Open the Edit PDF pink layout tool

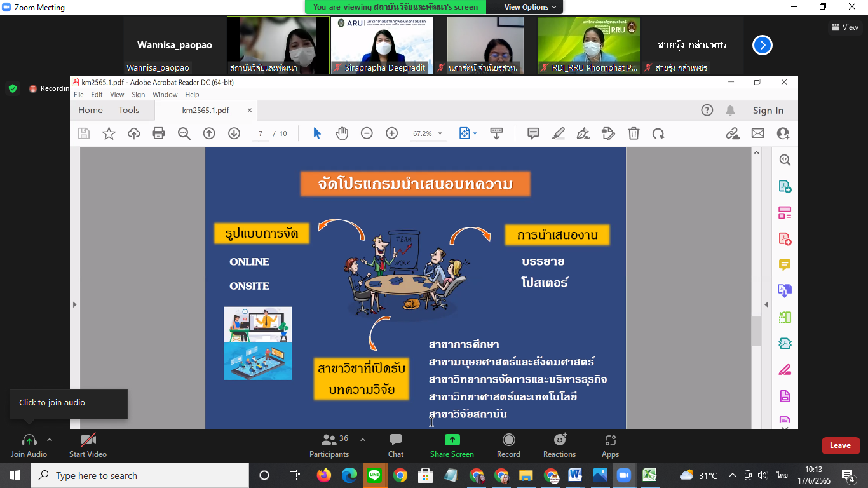pyautogui.click(x=785, y=213)
